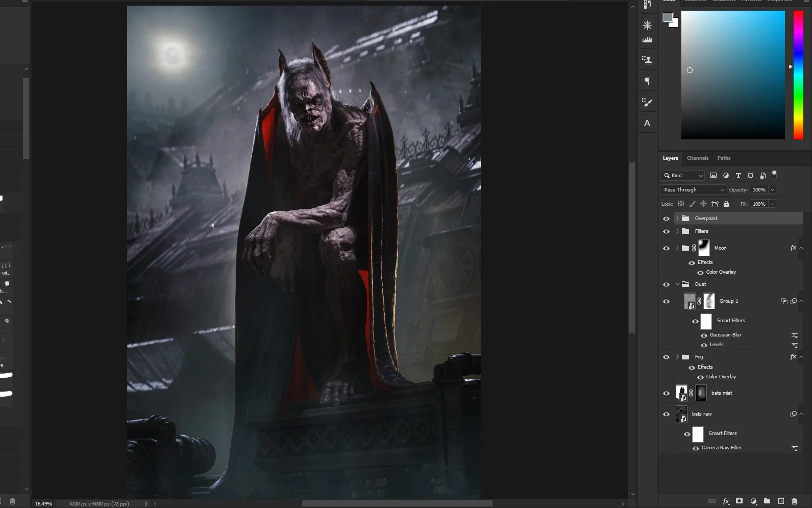This screenshot has height=508, width=812.
Task: Collapse the Dust group
Action: click(x=677, y=284)
